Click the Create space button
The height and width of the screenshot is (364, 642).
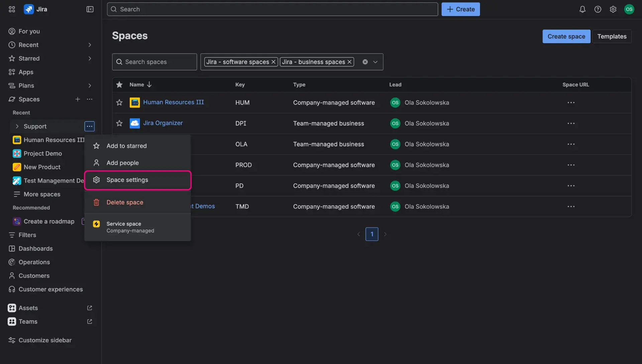tap(566, 36)
